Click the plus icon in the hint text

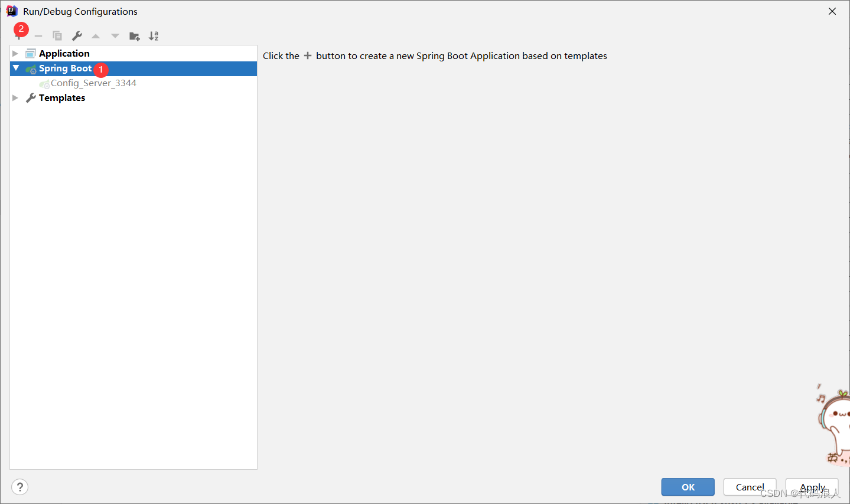coord(308,55)
